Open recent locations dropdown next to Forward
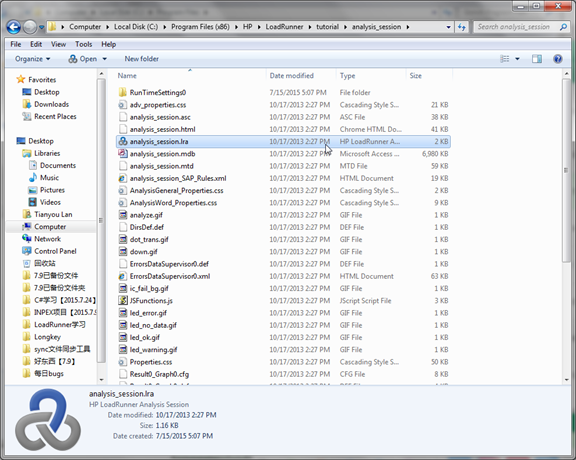Viewport: 576px width, 460px height. [41, 27]
